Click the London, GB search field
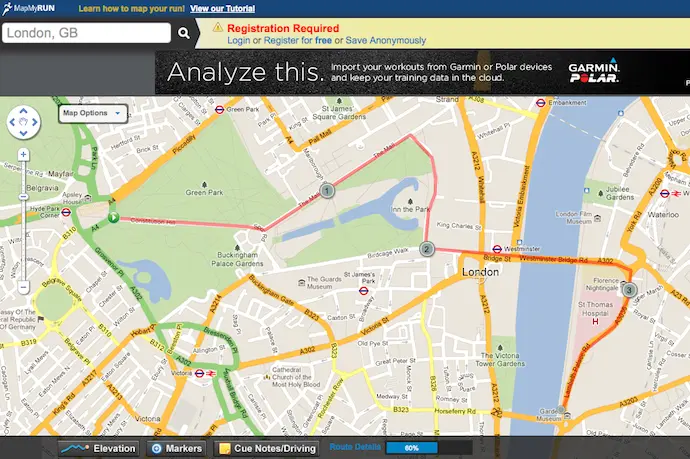The image size is (690, 459). point(86,33)
